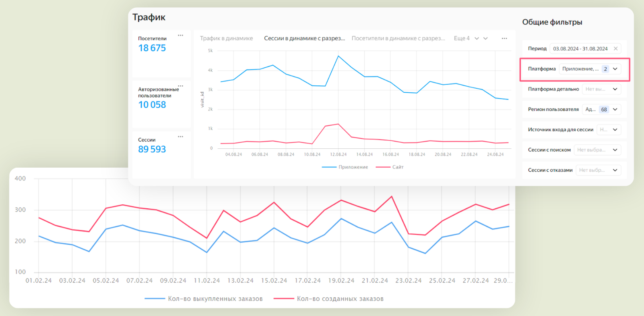Expand the Платформа детально dropdown
The image size is (644, 316).
pyautogui.click(x=615, y=89)
